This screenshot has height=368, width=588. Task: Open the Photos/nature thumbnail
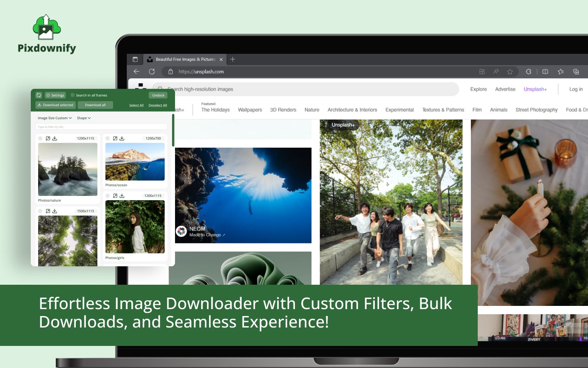(x=68, y=169)
